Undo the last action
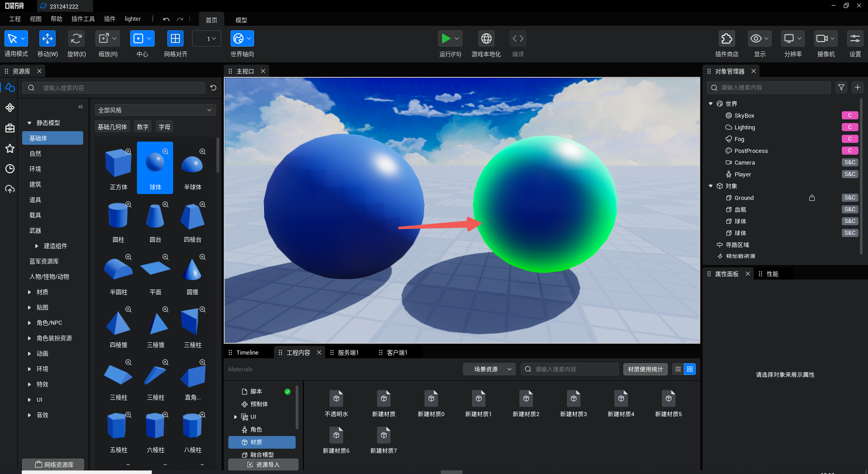This screenshot has height=474, width=868. point(166,19)
